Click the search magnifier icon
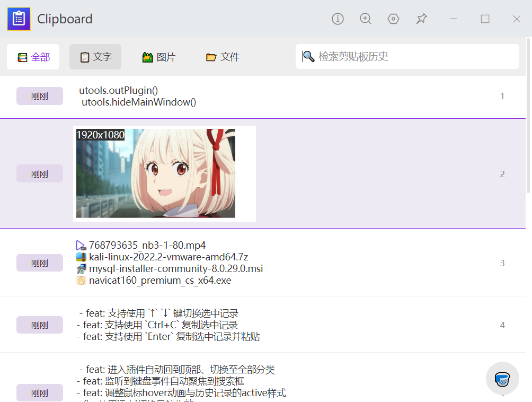 click(308, 56)
